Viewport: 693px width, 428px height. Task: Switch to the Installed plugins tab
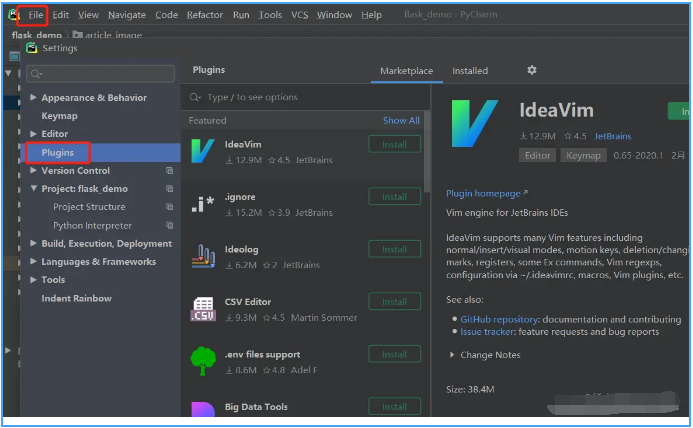[470, 71]
